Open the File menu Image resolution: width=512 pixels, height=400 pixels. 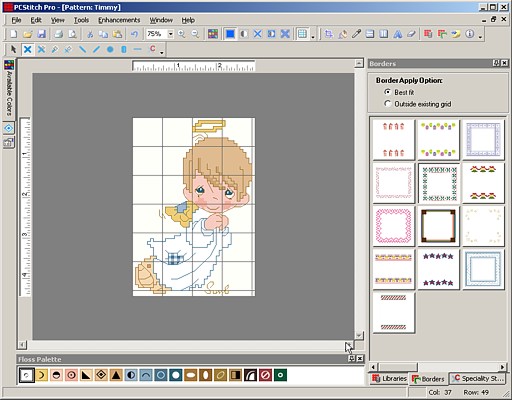pyautogui.click(x=16, y=20)
